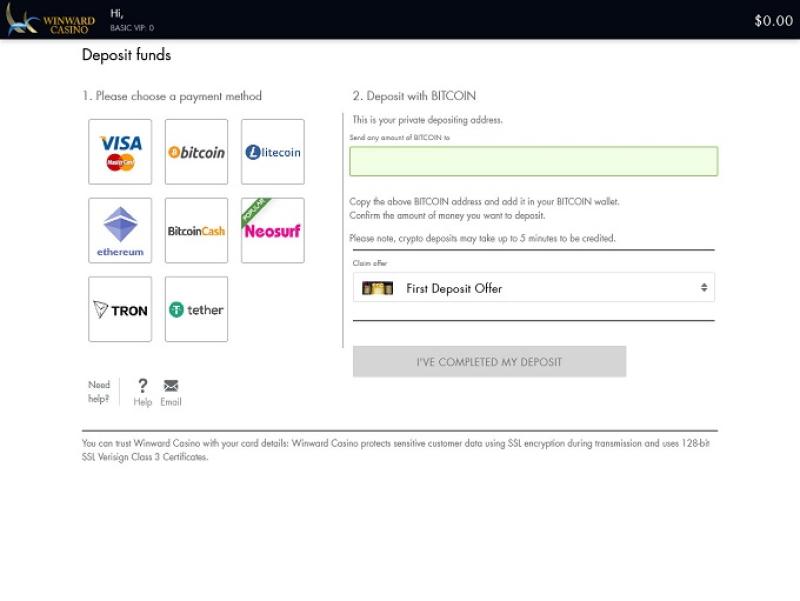800x601 pixels.
Task: Click the Hi greeting in the header
Action: [117, 13]
